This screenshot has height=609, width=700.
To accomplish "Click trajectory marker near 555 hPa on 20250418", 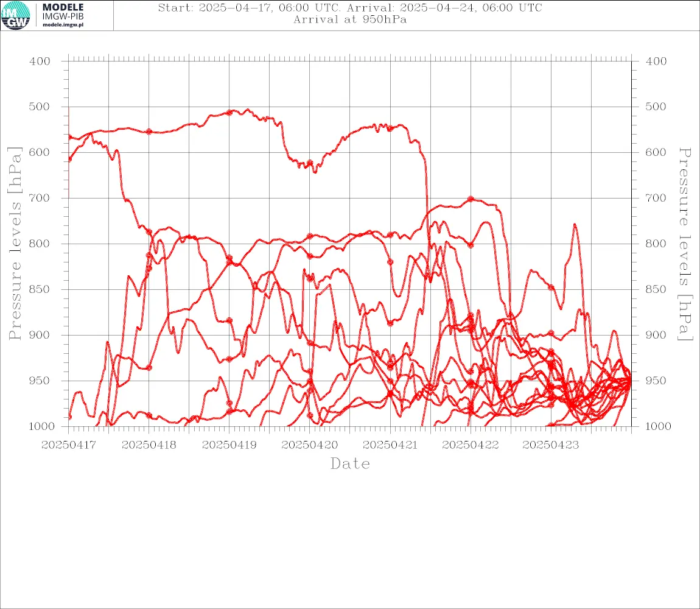I will (x=149, y=132).
